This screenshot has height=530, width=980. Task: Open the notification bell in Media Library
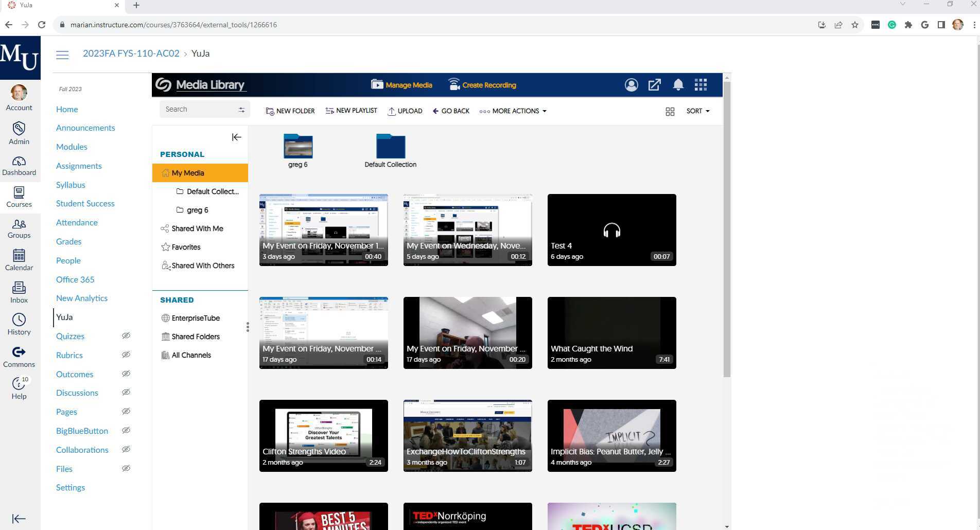click(678, 85)
